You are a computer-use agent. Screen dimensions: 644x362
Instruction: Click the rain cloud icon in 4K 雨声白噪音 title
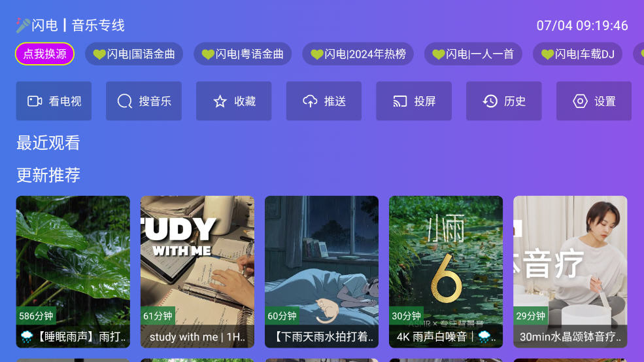484,337
